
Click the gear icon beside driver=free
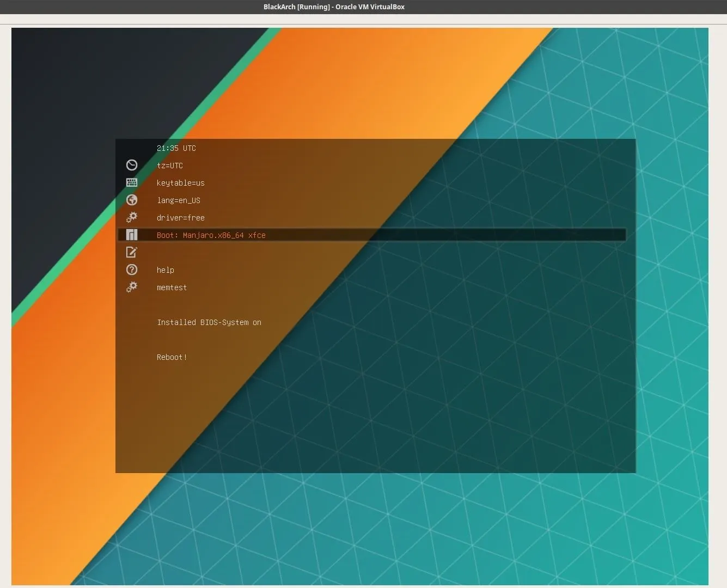click(x=132, y=217)
